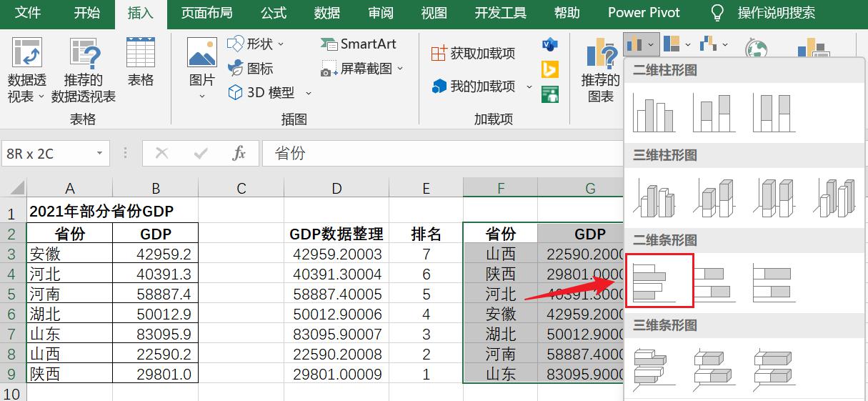Select column header D

click(x=336, y=189)
